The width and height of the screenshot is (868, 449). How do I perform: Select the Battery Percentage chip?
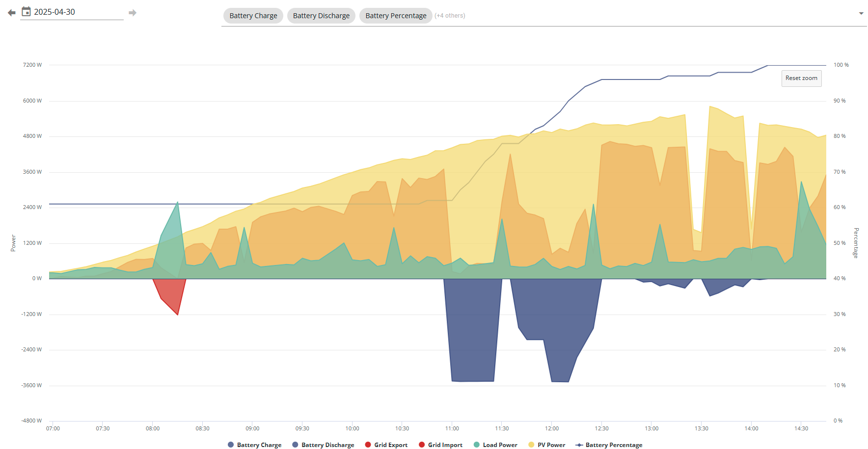point(396,16)
